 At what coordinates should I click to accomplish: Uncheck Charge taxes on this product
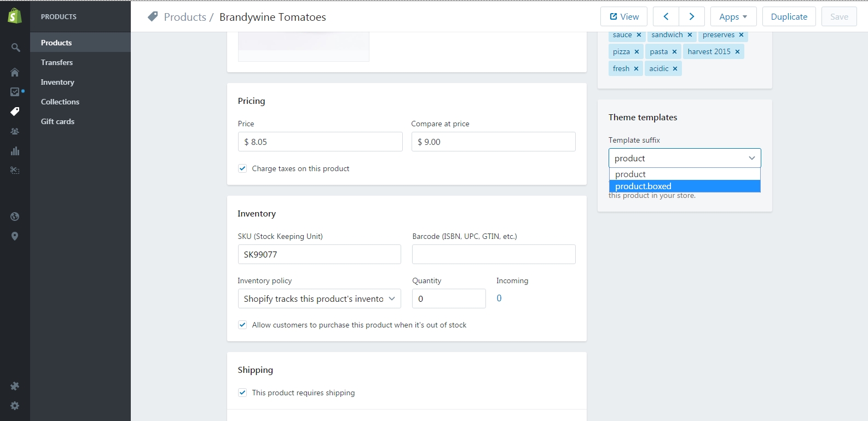242,168
